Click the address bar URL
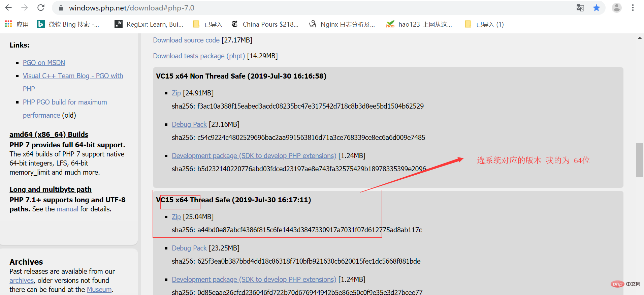 point(132,8)
